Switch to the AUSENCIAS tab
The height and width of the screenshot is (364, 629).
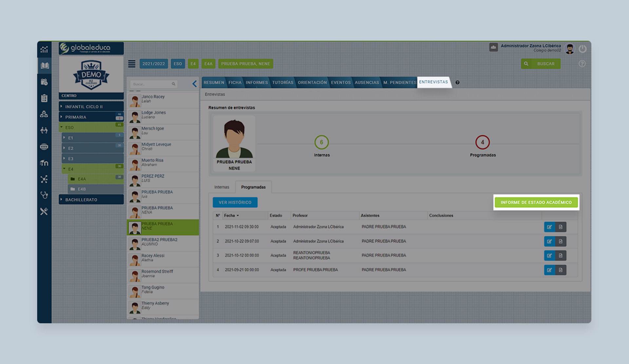367,83
